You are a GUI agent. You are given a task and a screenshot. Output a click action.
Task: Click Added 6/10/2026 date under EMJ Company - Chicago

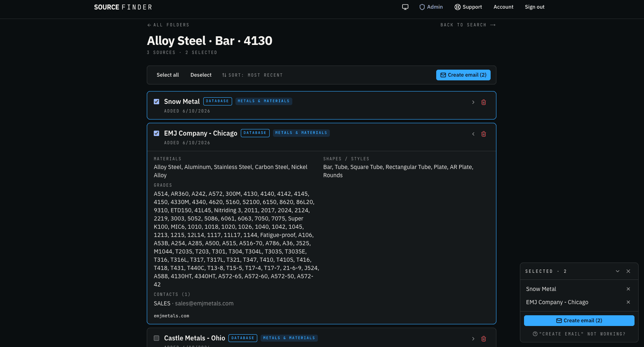click(187, 143)
